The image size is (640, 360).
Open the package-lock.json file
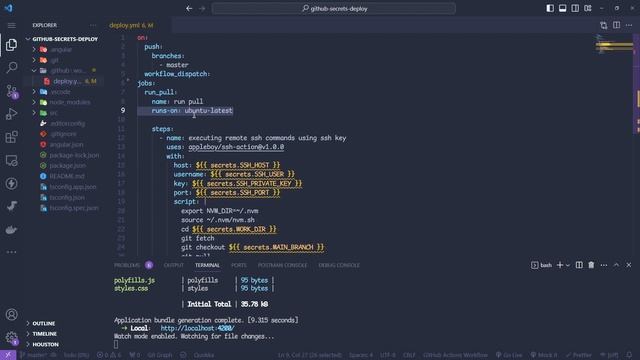pyautogui.click(x=74, y=156)
